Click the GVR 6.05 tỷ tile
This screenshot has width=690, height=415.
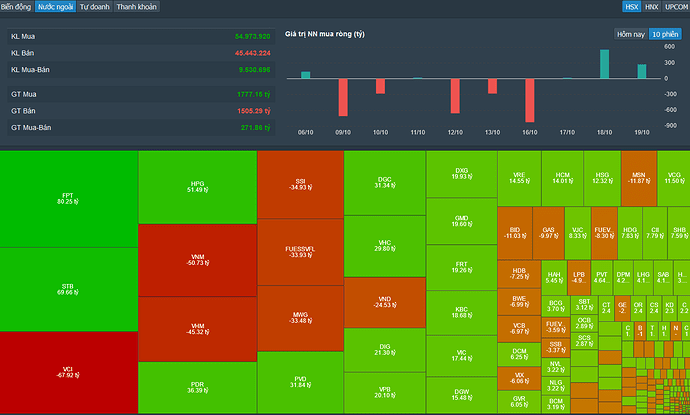coord(519,402)
